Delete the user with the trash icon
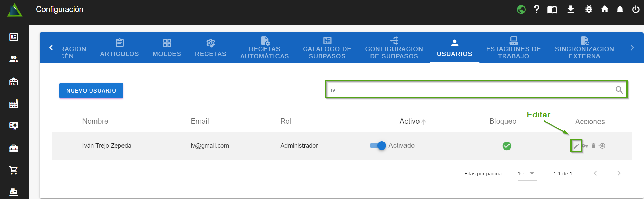The image size is (644, 199). pos(593,146)
